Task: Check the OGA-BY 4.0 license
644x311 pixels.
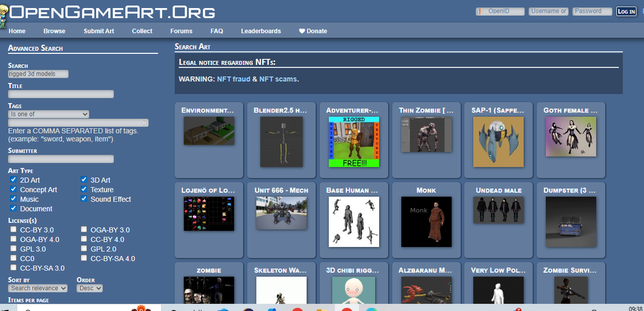Action: click(13, 239)
